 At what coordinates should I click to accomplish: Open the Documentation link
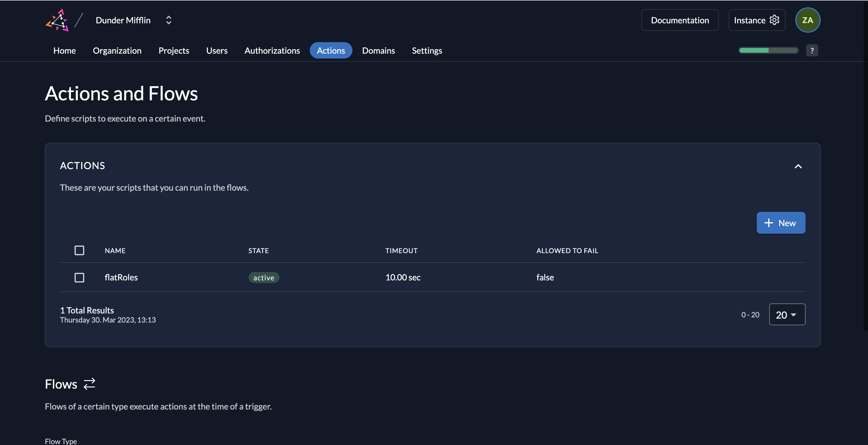[680, 20]
